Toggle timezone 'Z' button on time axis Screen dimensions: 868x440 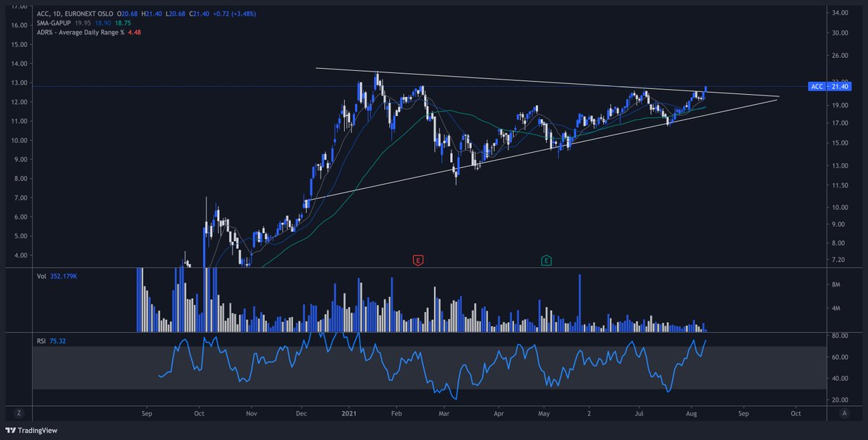pyautogui.click(x=18, y=412)
